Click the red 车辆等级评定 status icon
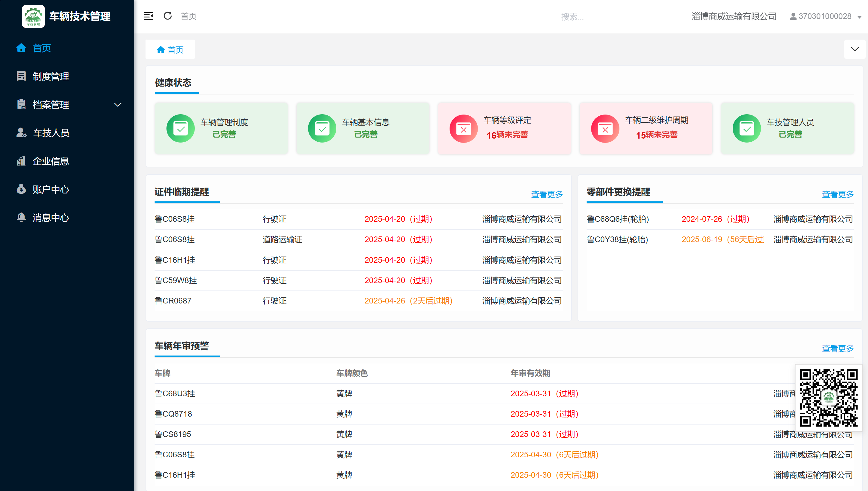Image resolution: width=868 pixels, height=491 pixels. pos(463,128)
